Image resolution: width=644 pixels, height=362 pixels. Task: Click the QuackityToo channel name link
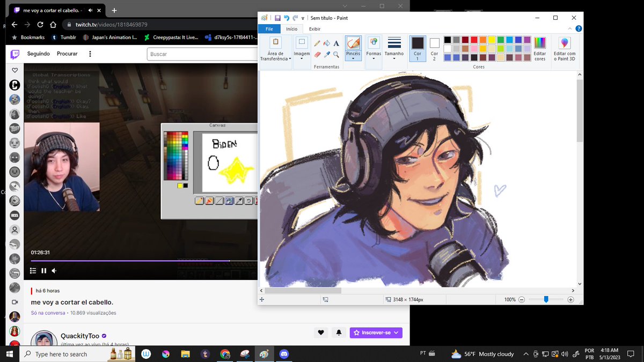point(80,336)
